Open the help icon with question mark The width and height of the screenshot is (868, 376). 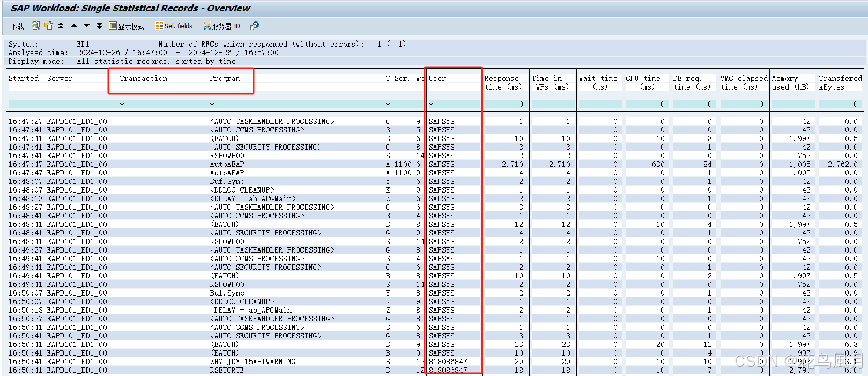pyautogui.click(x=255, y=25)
